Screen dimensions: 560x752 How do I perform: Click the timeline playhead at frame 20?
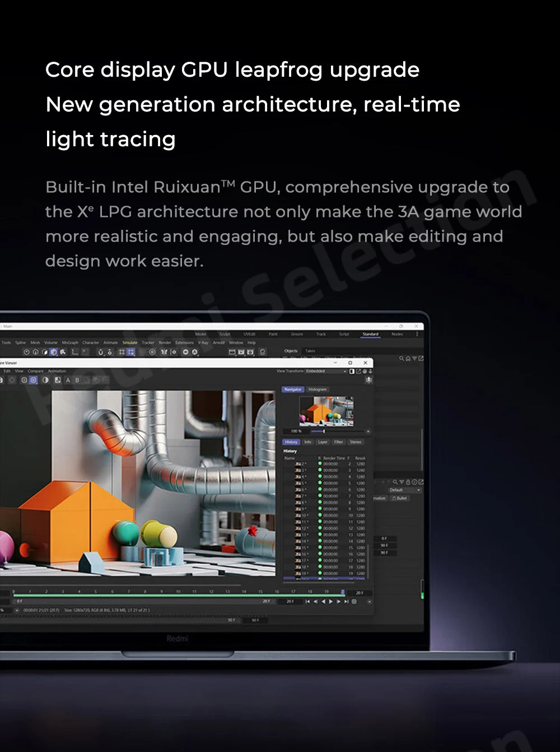pos(343,592)
